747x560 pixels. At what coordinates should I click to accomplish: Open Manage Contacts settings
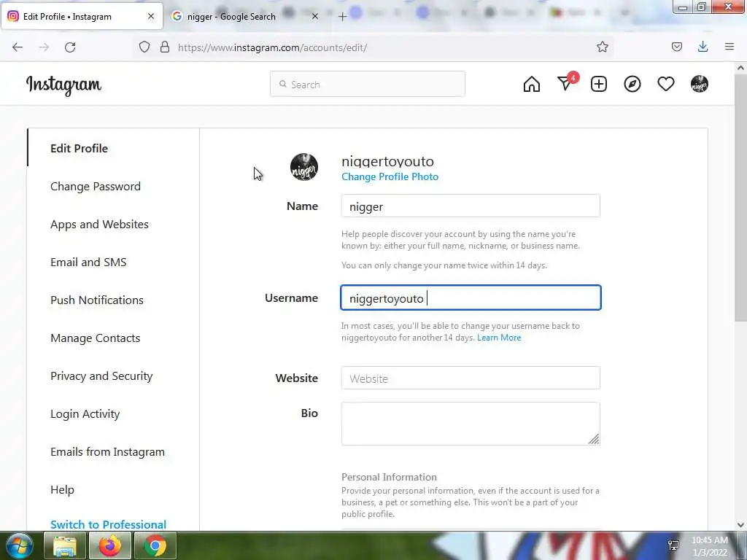96,338
